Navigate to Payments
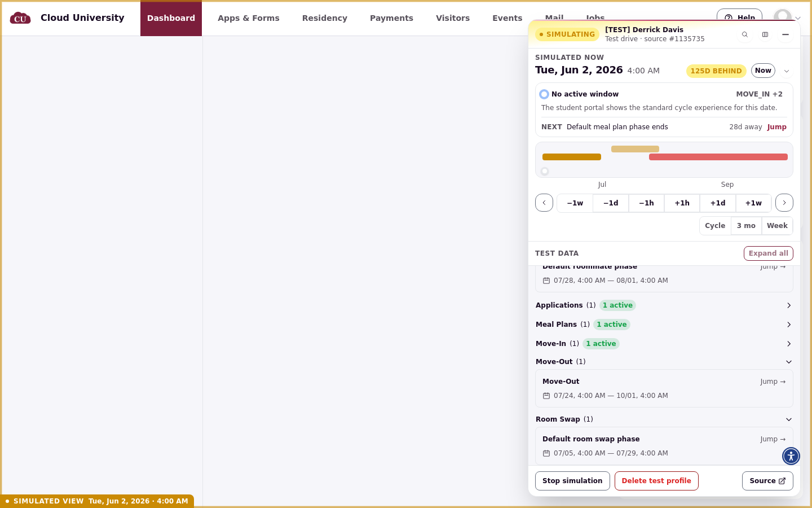The image size is (812, 508). [x=391, y=18]
